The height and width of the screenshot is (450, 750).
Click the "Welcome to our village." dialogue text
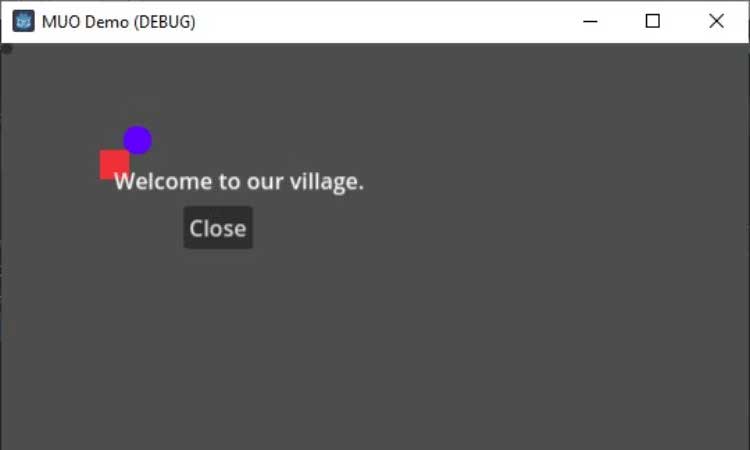(x=239, y=182)
